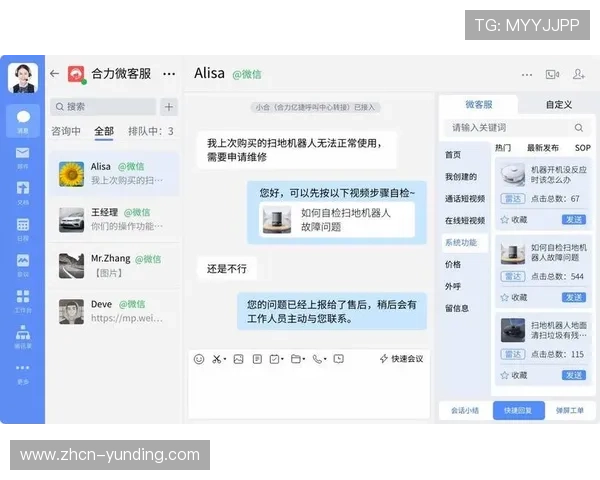Send the 机器开机没反应 card
Viewport: 600px width, 480px height.
[574, 220]
